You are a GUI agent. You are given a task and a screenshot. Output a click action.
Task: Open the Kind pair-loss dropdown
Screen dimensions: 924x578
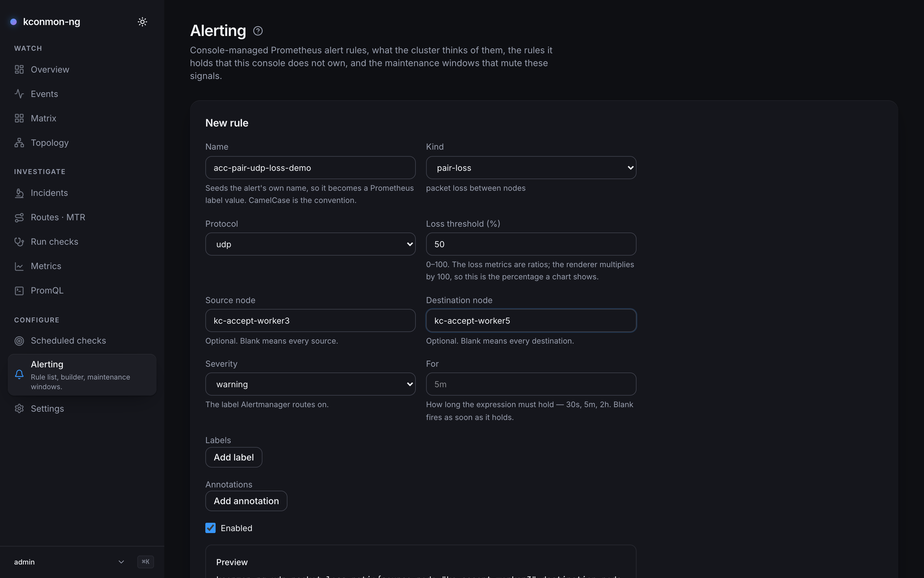pos(531,168)
